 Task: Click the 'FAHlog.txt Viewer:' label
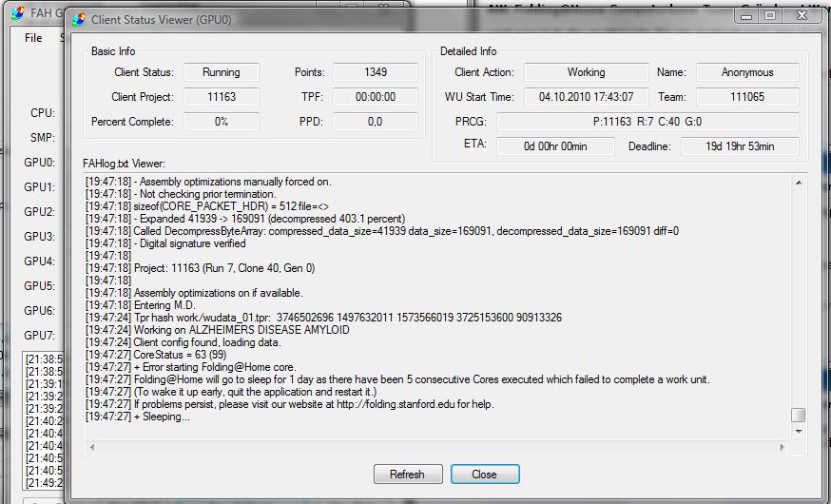[x=124, y=164]
